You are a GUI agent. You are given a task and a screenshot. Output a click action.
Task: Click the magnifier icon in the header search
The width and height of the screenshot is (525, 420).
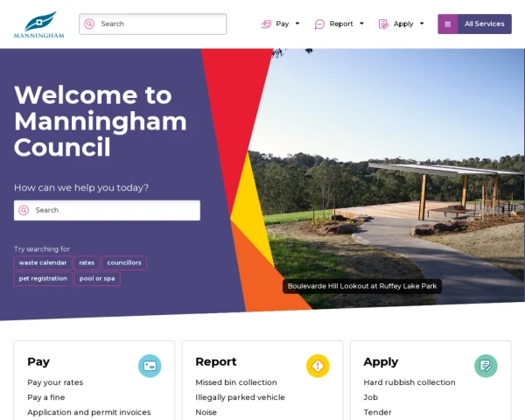pos(89,24)
